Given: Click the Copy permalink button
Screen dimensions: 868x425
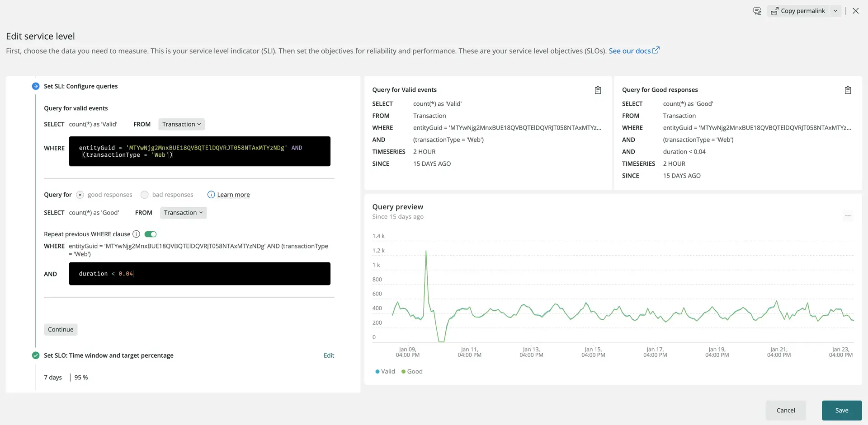Looking at the screenshot, I should tap(798, 11).
